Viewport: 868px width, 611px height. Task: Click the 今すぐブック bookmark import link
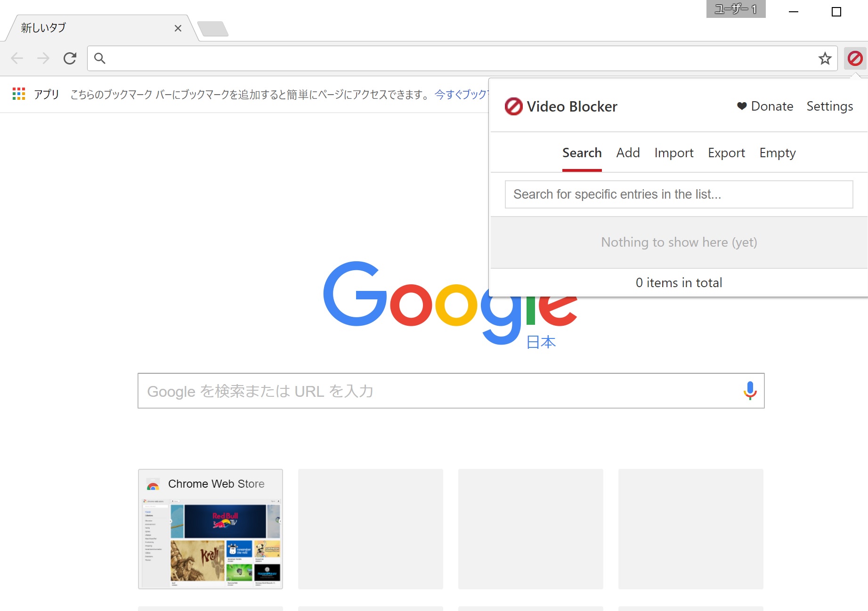pyautogui.click(x=461, y=94)
